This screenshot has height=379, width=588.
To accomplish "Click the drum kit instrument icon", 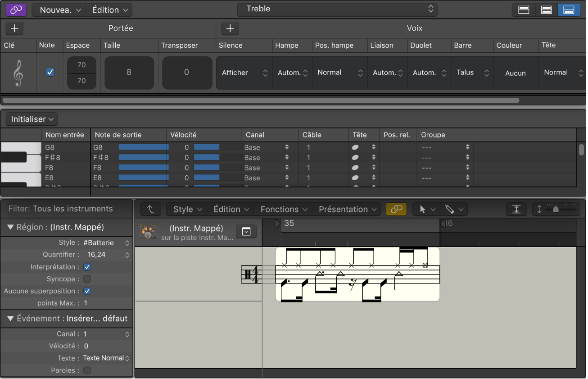I will pos(147,232).
